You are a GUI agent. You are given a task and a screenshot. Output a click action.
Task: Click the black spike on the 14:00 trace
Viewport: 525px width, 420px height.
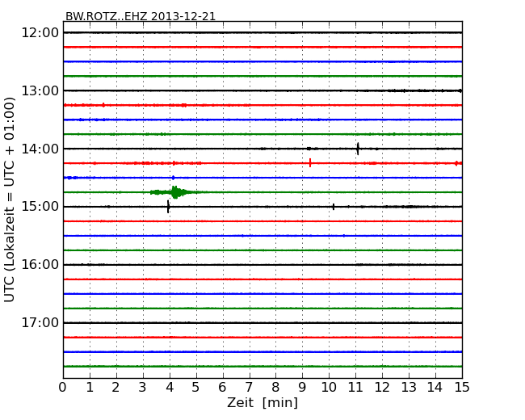point(358,149)
